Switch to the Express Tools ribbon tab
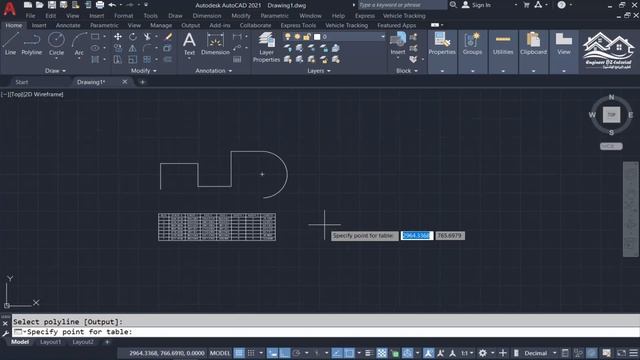Viewport: 640px width, 360px height. [x=298, y=25]
